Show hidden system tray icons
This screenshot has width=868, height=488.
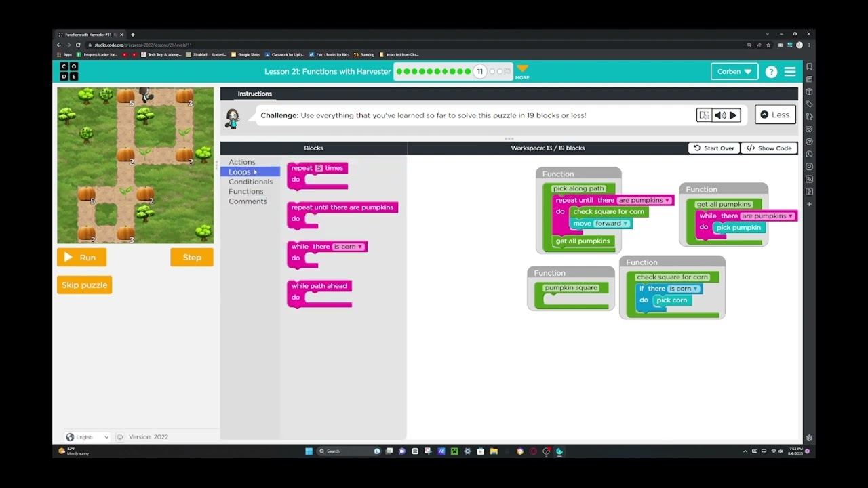point(745,451)
